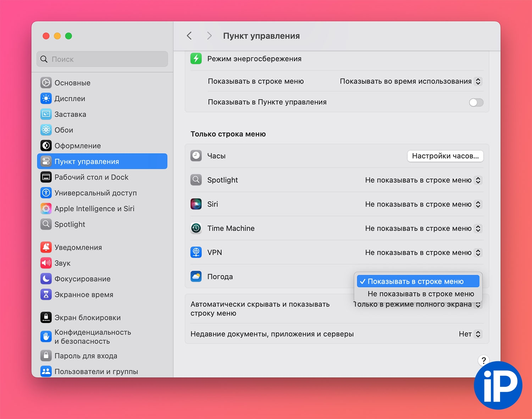
Task: Click the Поиск search field
Action: point(102,59)
